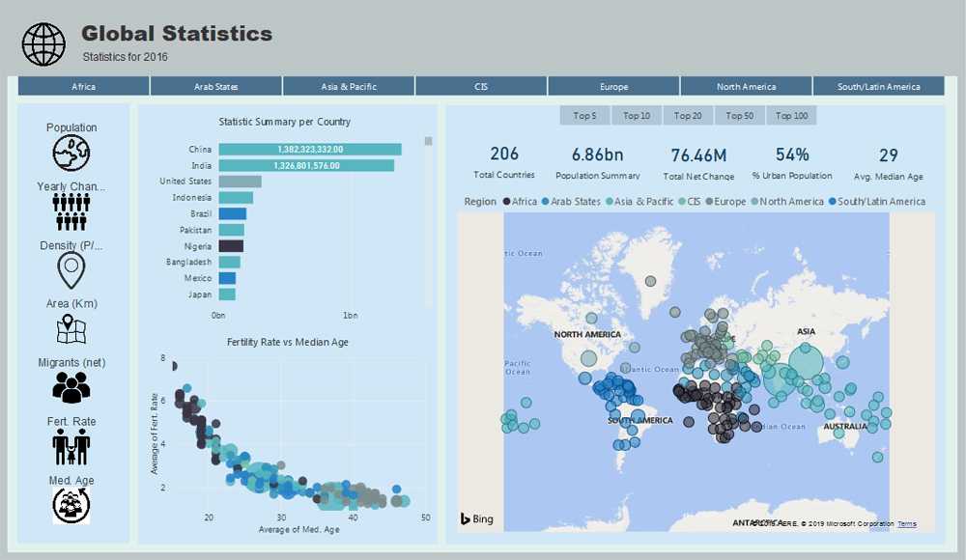Switch to the Africa tab
Screen dimensions: 966x560
click(83, 86)
